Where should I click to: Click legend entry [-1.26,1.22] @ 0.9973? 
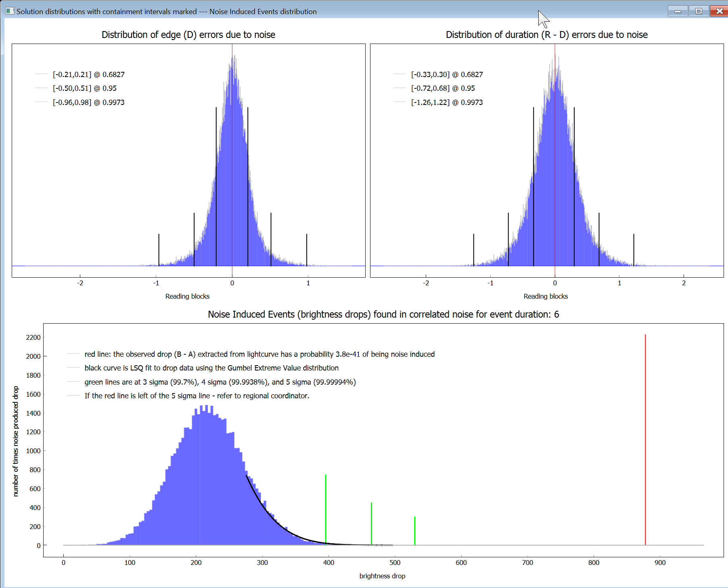point(438,103)
